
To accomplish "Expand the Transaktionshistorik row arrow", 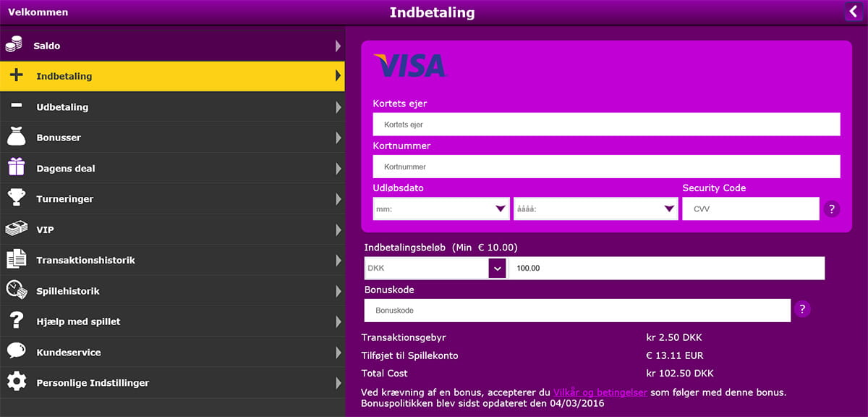I will coord(338,260).
